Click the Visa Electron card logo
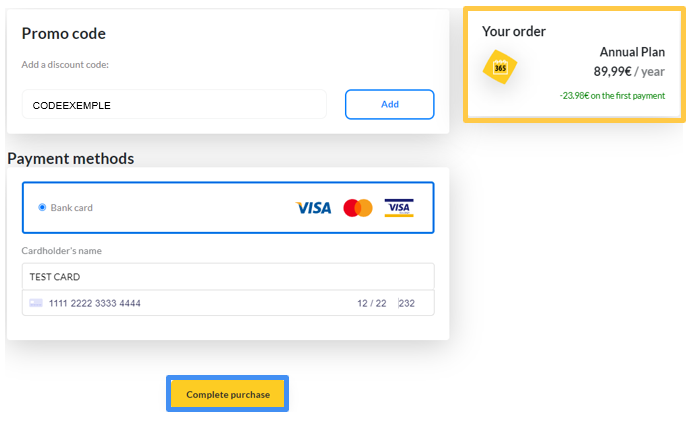698x427 pixels. coord(399,208)
